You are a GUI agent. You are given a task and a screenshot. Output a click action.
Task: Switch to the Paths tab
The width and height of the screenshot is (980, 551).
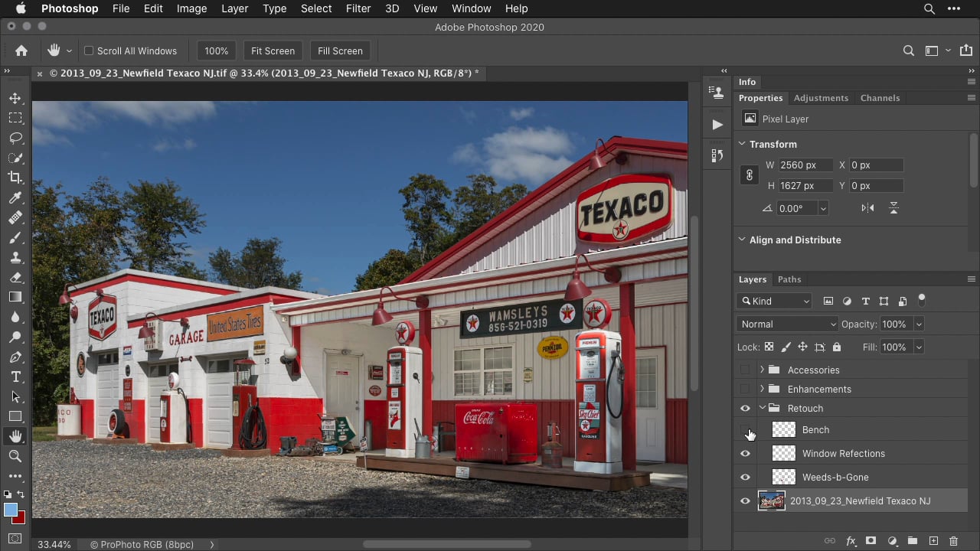coord(789,279)
